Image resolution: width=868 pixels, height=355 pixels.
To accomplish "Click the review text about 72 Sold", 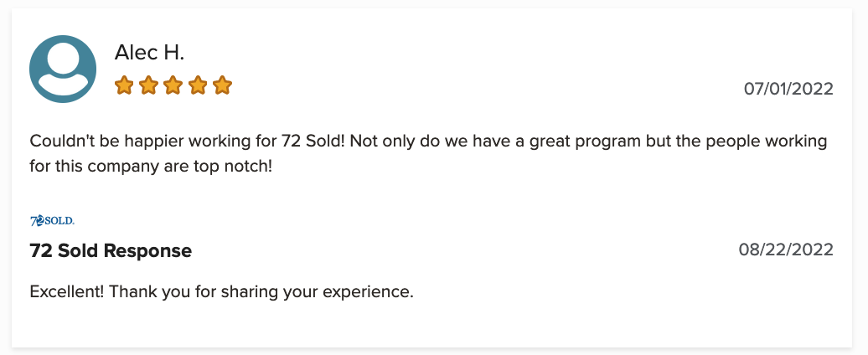I will [428, 153].
